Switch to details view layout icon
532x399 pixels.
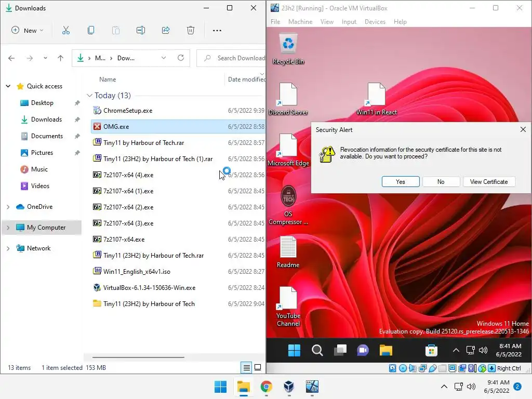tap(247, 367)
